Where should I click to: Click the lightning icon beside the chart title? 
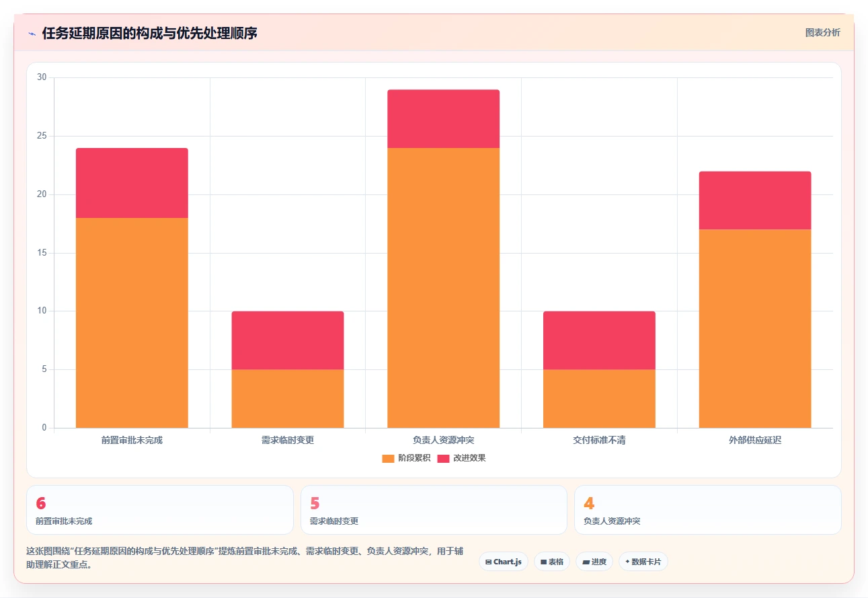click(x=32, y=34)
